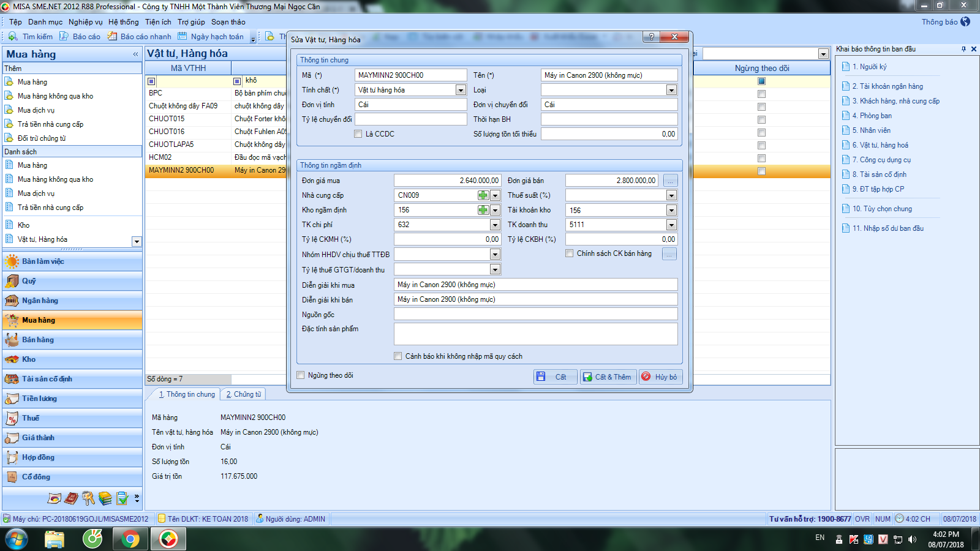The width and height of the screenshot is (980, 551).
Task: Open the Cổ đông module
Action: [x=72, y=477]
